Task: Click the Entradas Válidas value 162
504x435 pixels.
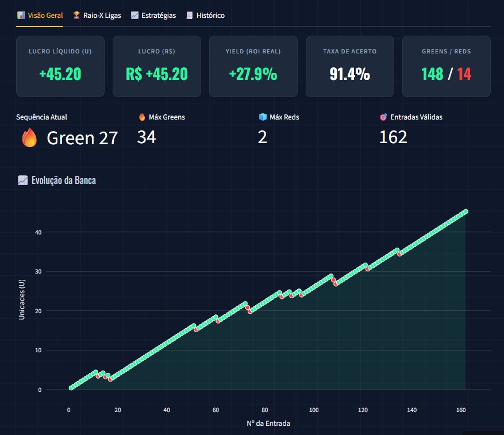Action: tap(393, 137)
